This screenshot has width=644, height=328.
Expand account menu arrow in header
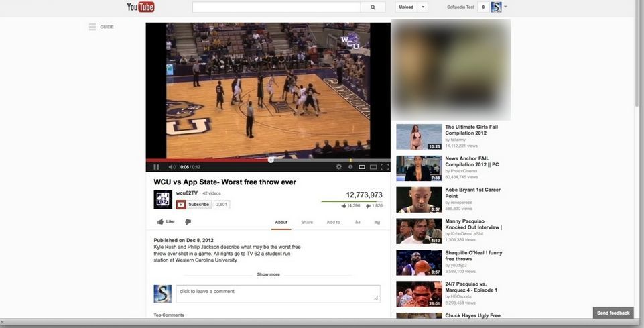505,7
